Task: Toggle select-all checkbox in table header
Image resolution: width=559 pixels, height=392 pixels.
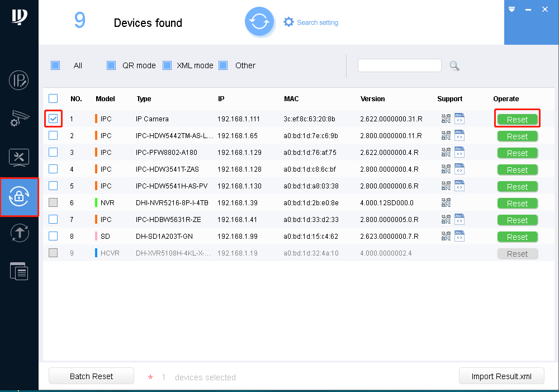Action: tap(53, 98)
